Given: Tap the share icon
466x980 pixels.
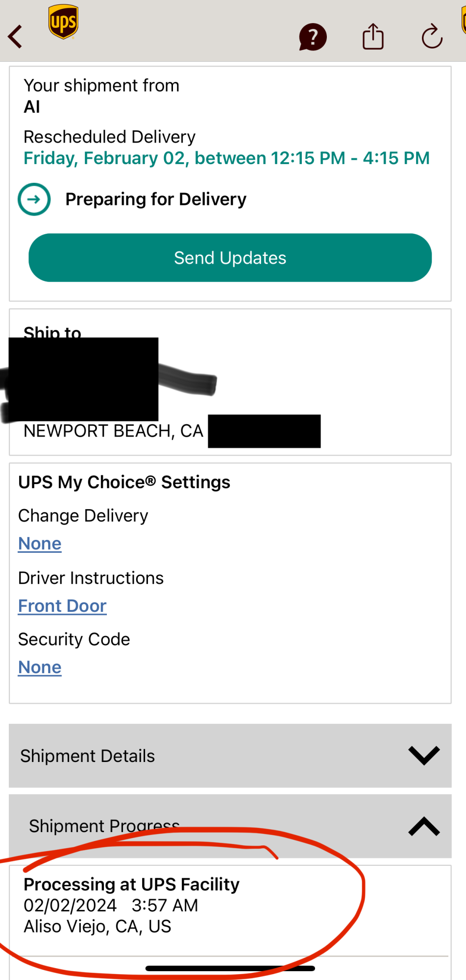Looking at the screenshot, I should pos(373,36).
